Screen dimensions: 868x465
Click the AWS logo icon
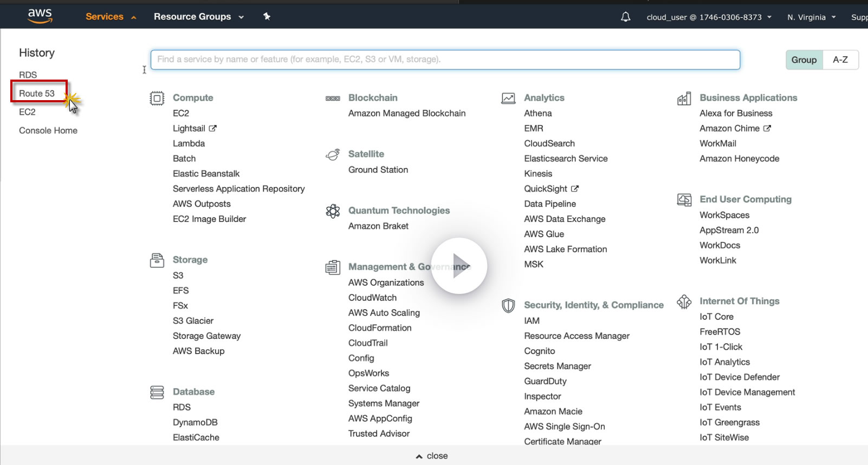point(40,16)
